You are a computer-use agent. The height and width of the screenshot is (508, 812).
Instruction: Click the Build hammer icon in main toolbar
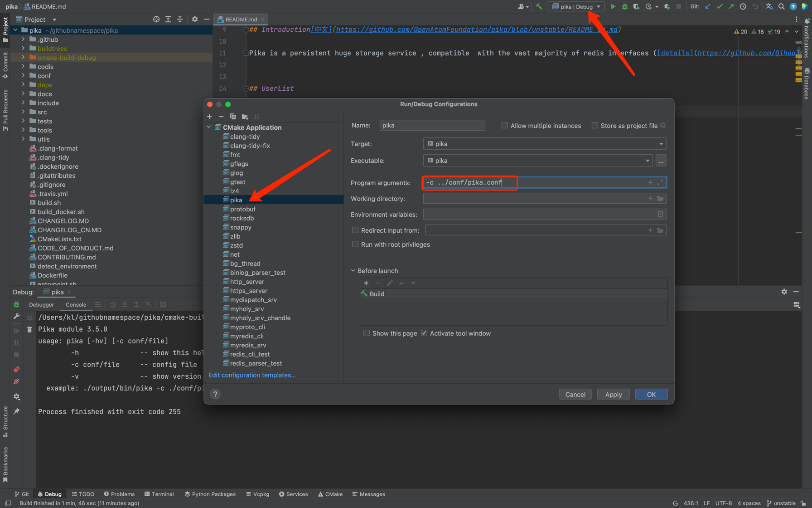click(x=539, y=6)
